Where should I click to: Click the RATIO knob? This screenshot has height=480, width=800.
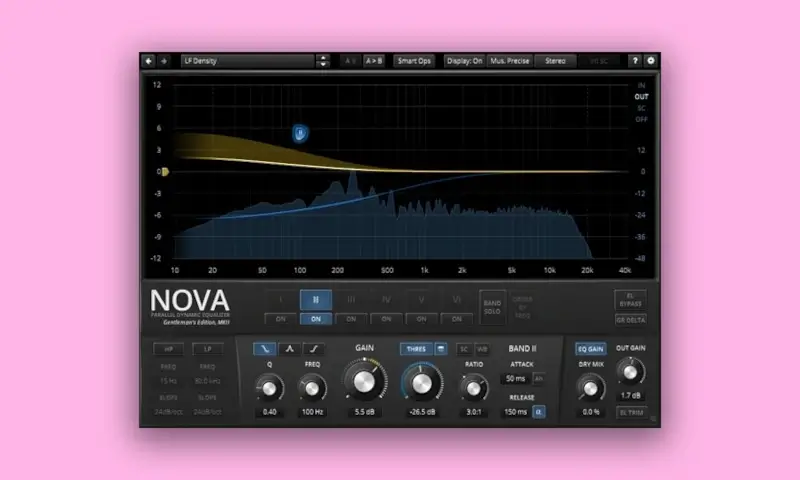[x=474, y=389]
